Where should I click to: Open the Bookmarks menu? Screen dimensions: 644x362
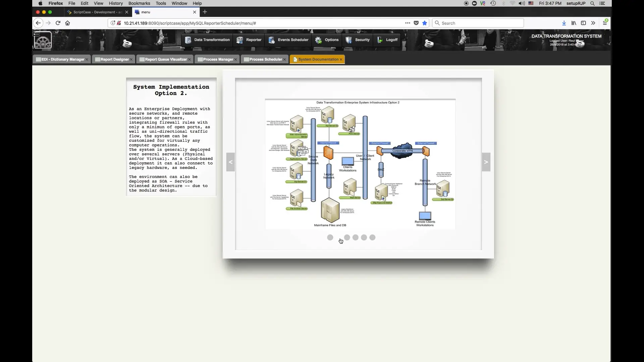pyautogui.click(x=139, y=3)
